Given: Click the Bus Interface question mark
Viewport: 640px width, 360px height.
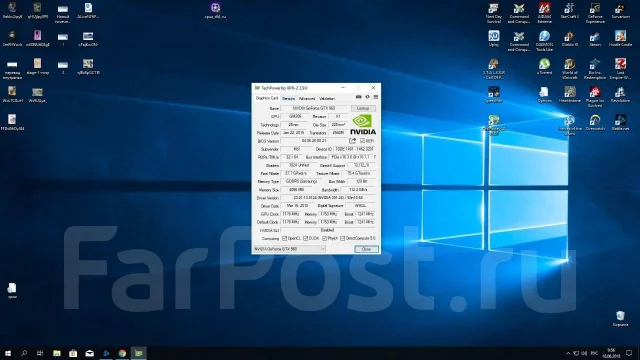Looking at the screenshot, I should (375, 157).
